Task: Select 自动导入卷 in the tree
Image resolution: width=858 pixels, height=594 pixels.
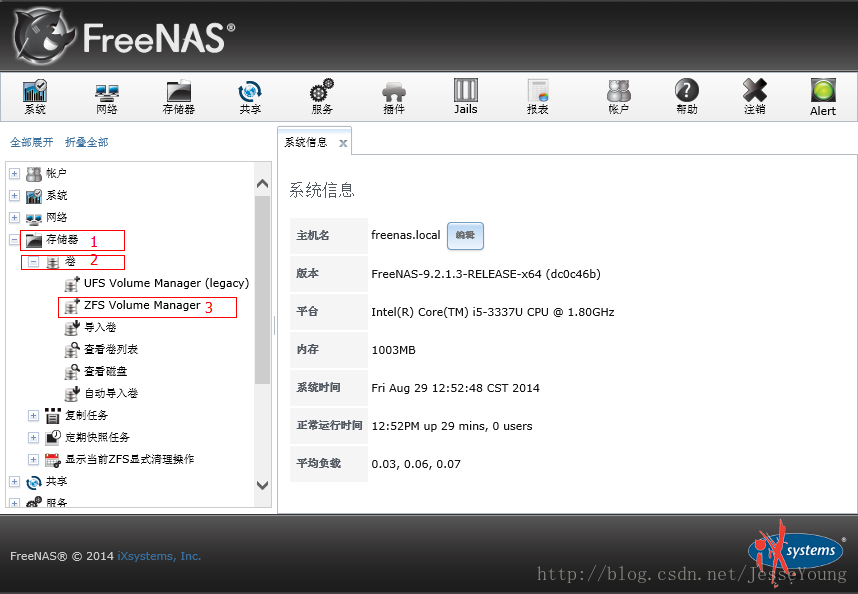Action: click(111, 393)
